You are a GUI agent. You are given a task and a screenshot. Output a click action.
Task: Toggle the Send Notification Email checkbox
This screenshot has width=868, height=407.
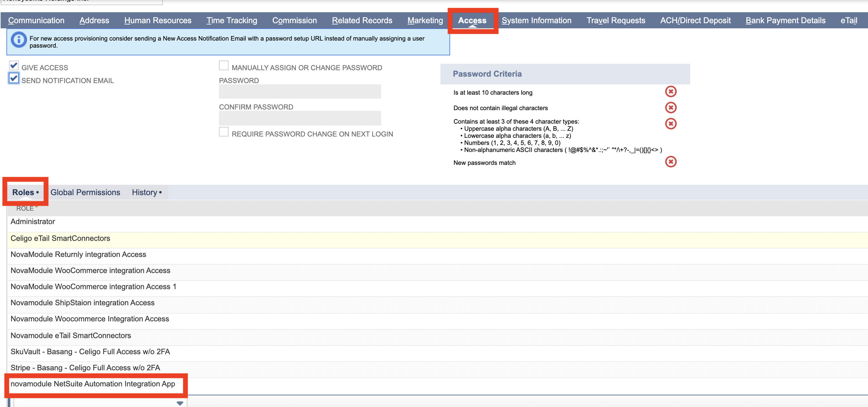14,79
